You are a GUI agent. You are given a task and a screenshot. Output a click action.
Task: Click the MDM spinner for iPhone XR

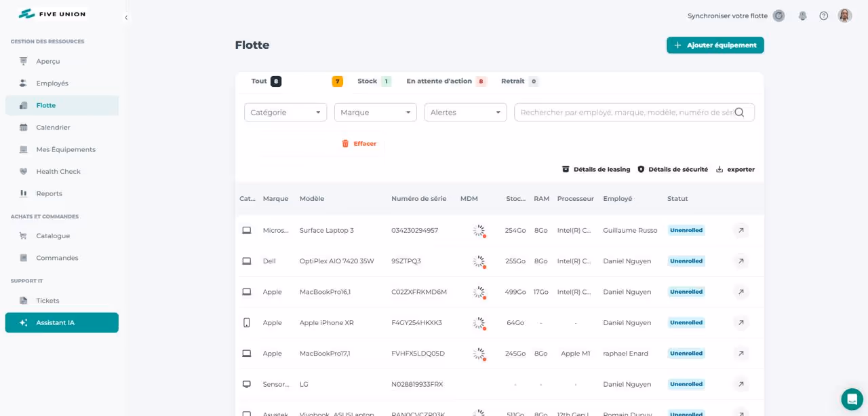(x=479, y=323)
